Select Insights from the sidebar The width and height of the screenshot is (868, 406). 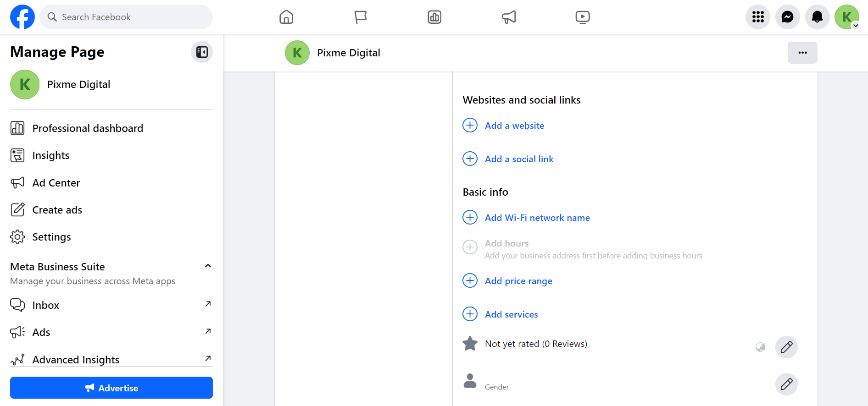click(x=50, y=155)
